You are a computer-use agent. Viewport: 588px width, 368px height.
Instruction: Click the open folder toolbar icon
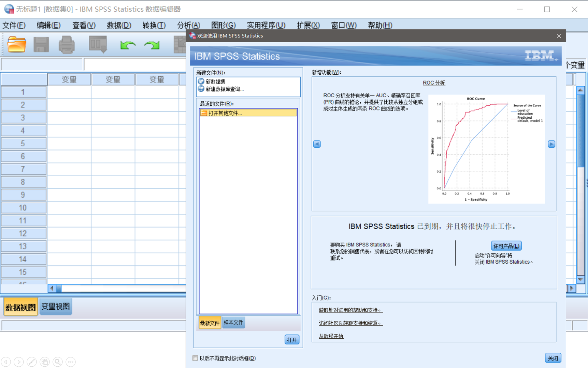pos(17,44)
